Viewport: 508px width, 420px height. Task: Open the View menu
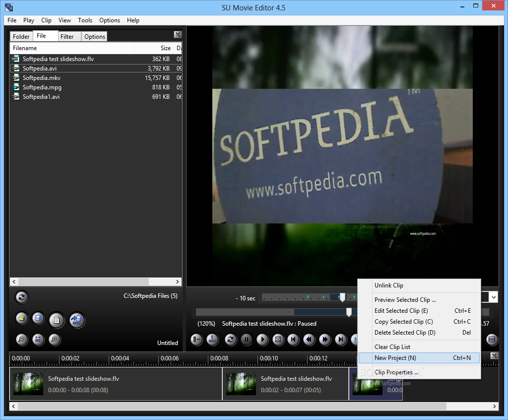click(x=64, y=20)
